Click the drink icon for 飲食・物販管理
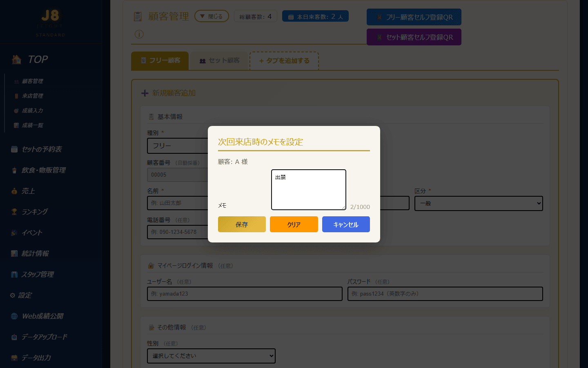588x368 pixels. pos(14,170)
